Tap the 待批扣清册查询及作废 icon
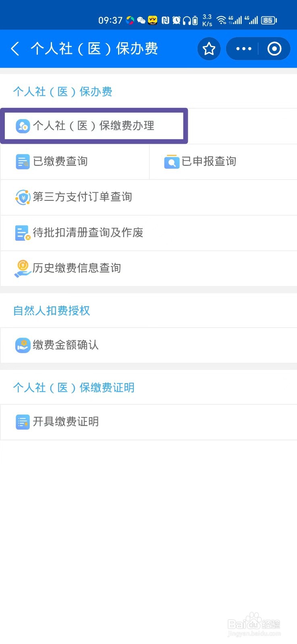 [23, 233]
